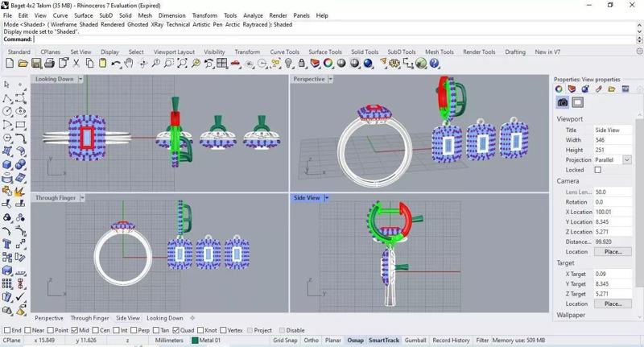Open the Panels menu

pos(301,15)
